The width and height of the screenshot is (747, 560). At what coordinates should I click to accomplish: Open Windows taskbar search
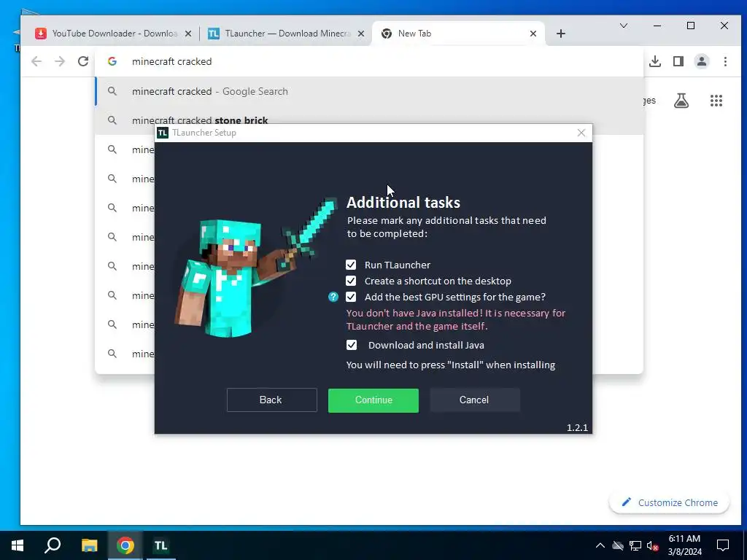pos(53,545)
